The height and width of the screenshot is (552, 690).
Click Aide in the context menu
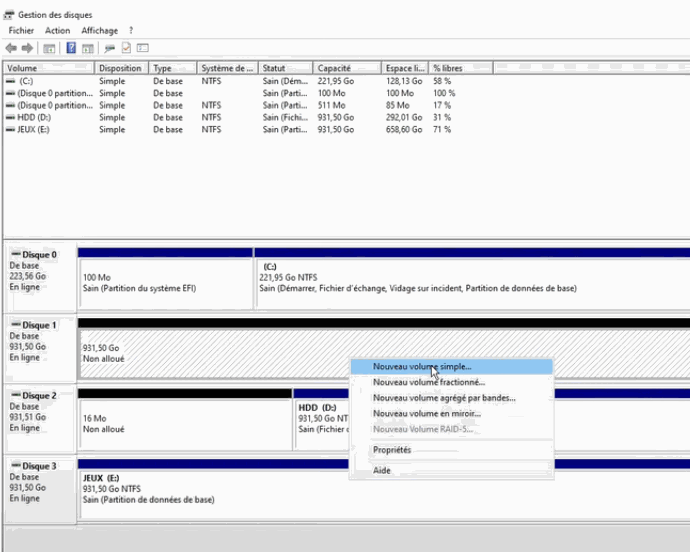pos(382,470)
